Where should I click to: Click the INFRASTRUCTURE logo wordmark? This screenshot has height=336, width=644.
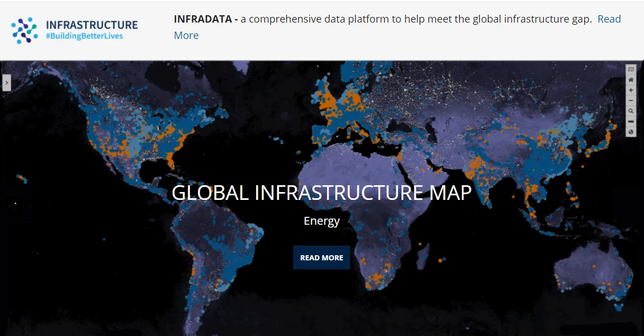coord(91,25)
